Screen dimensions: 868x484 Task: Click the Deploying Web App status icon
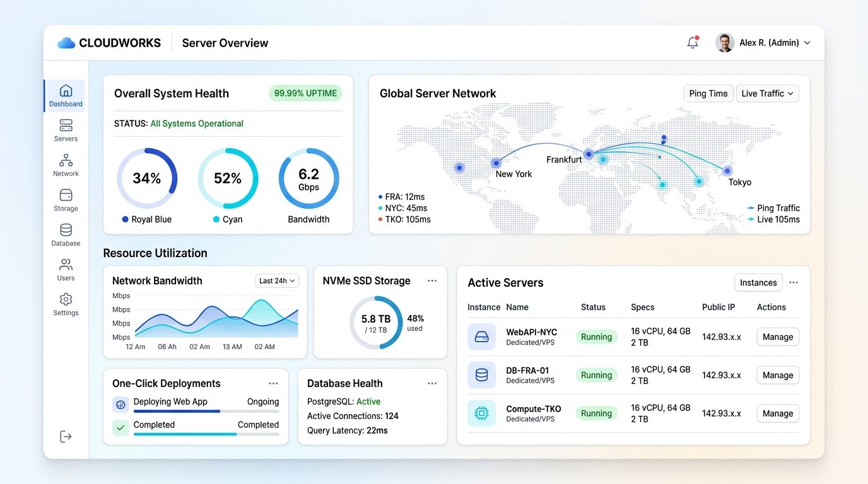click(x=120, y=405)
